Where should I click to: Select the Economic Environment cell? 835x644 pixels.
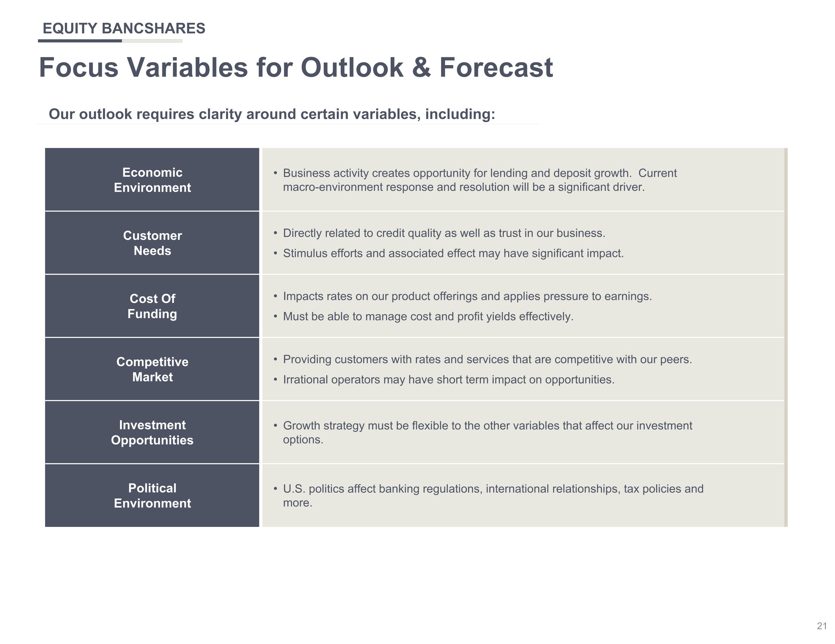pos(152,180)
